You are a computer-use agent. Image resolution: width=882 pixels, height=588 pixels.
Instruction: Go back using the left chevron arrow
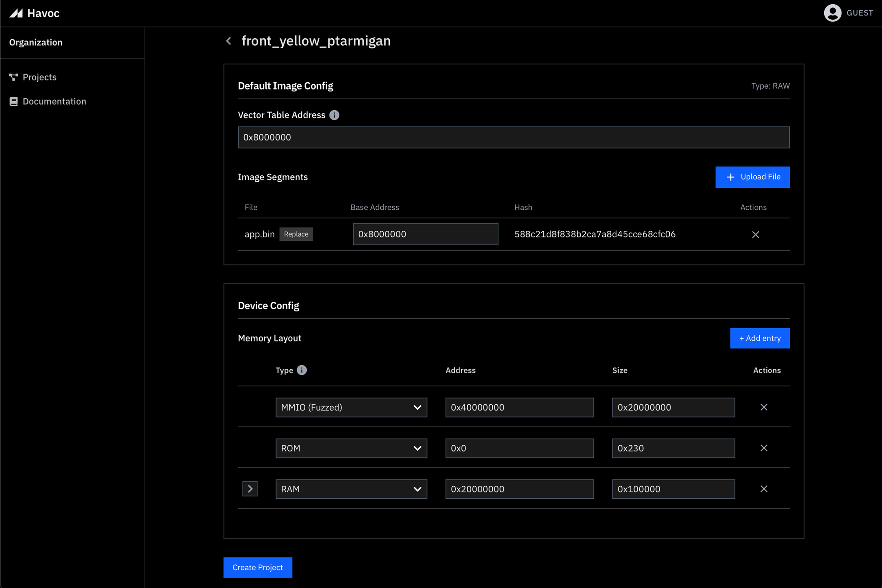pyautogui.click(x=229, y=41)
